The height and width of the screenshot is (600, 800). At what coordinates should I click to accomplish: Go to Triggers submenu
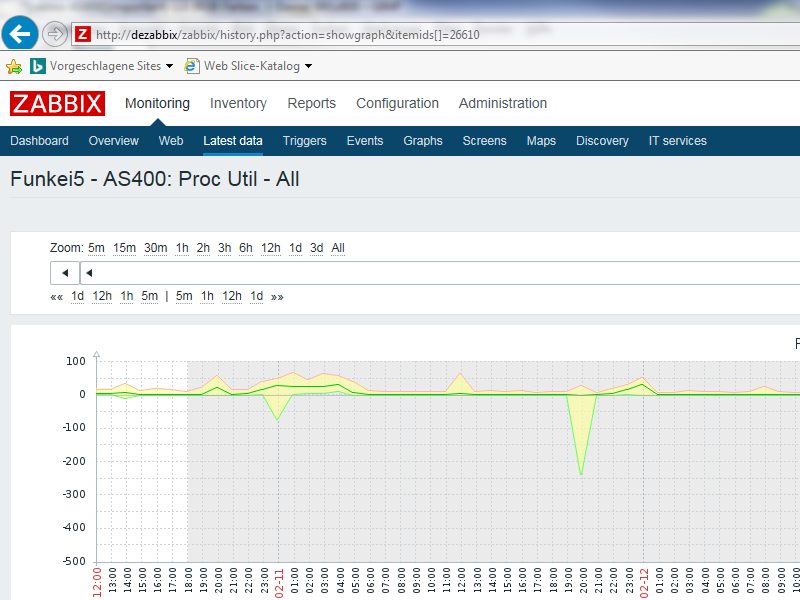305,141
